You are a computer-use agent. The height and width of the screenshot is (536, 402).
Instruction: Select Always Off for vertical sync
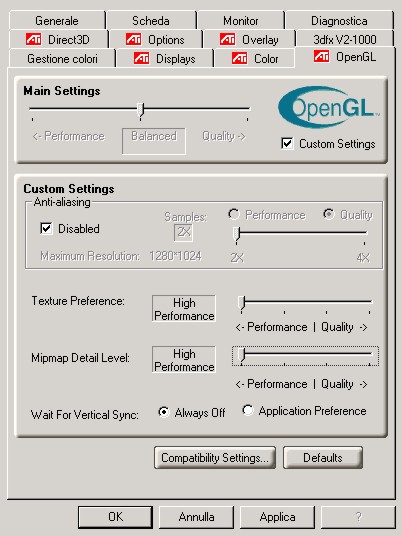click(164, 412)
